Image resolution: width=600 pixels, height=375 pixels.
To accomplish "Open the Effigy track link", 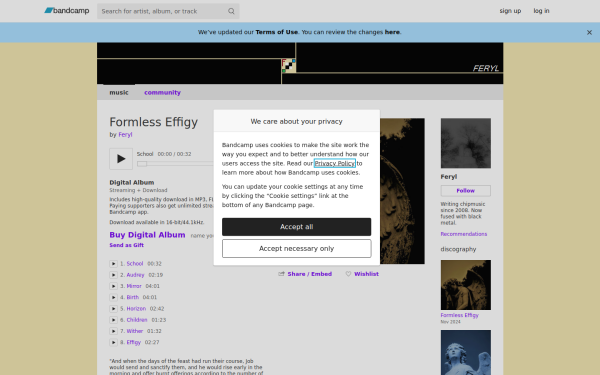I will click(134, 342).
